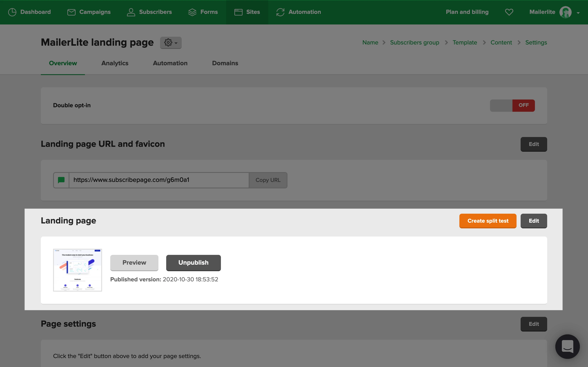The image size is (588, 367).
Task: Click the Forms layers icon
Action: click(x=192, y=12)
